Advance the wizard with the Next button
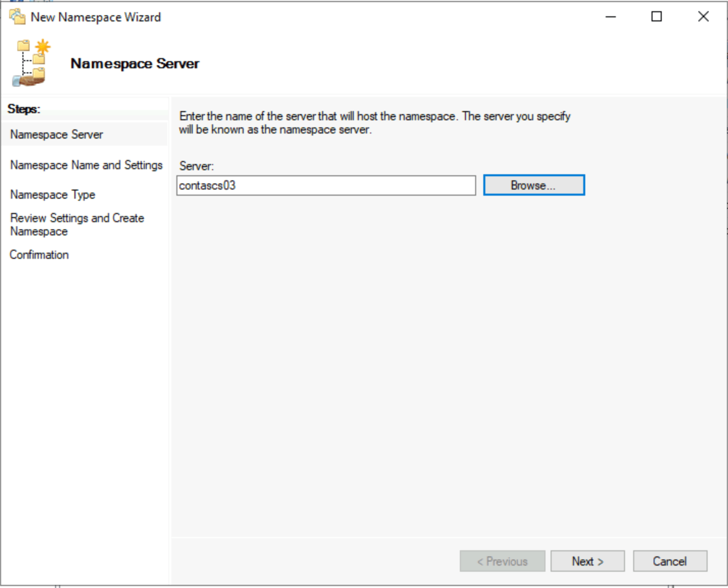728x588 pixels. point(587,561)
